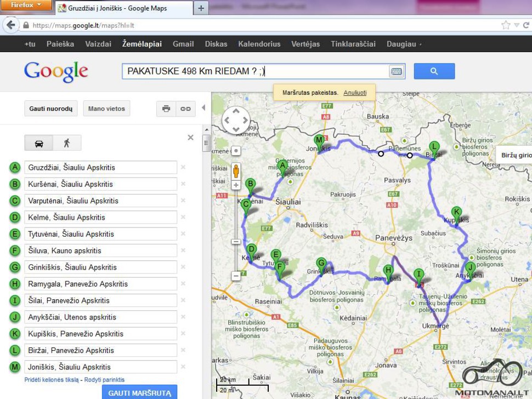Click the map zoom slider handle
Image resolution: width=532 pixels, height=399 pixels.
click(236, 241)
